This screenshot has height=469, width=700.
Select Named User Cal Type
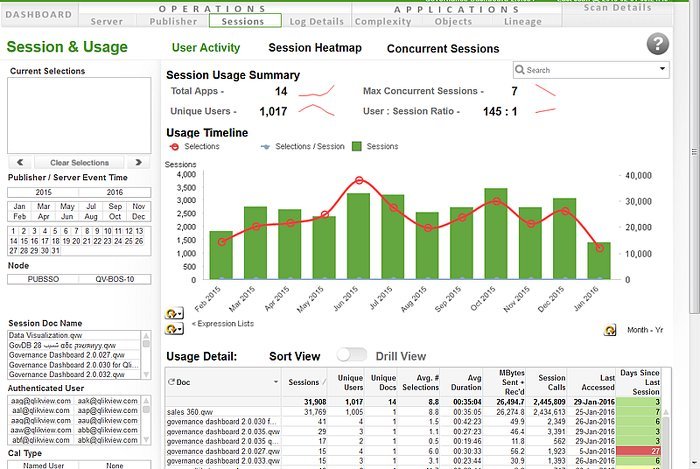[43, 465]
